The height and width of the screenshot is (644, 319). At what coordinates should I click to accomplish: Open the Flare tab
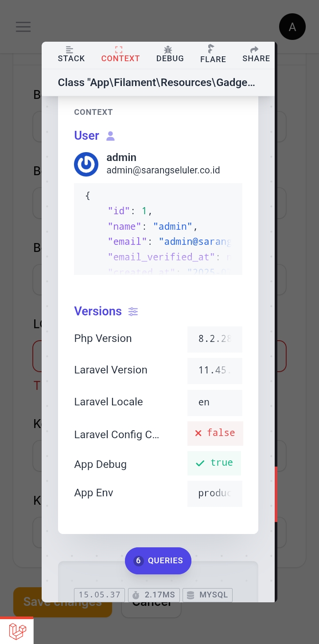[213, 54]
